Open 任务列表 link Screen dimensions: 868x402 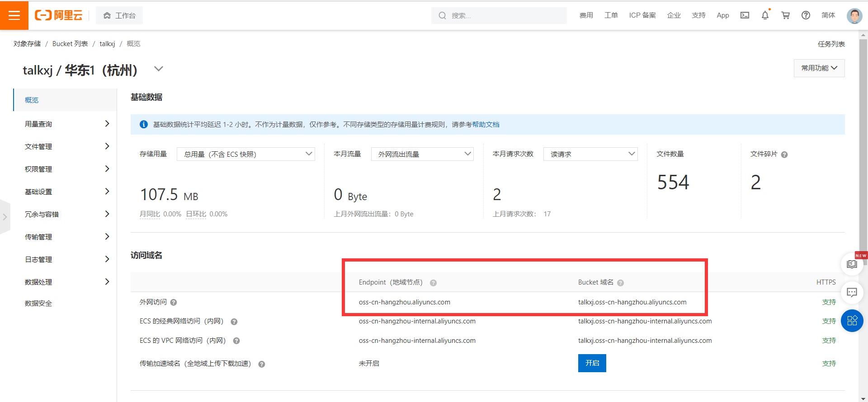coord(831,44)
